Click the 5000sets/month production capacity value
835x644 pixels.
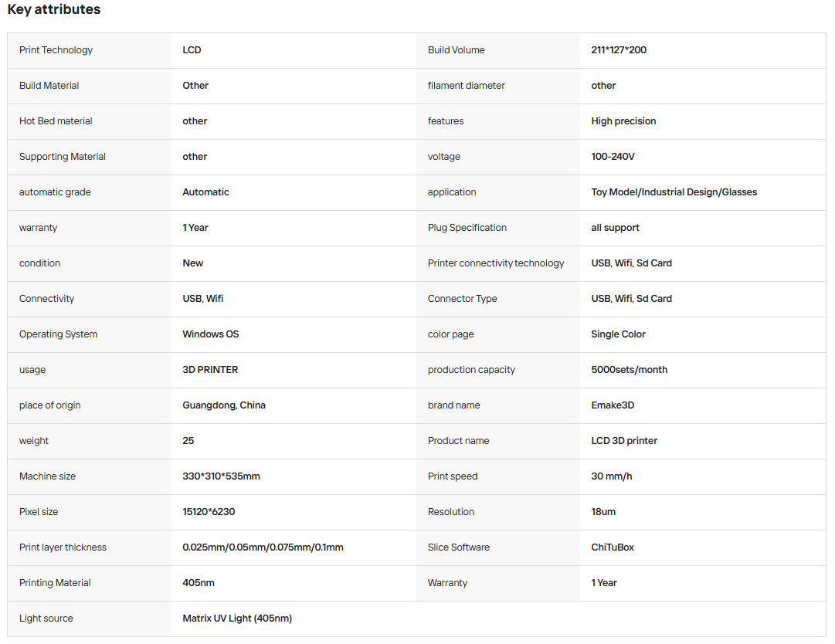[630, 370]
